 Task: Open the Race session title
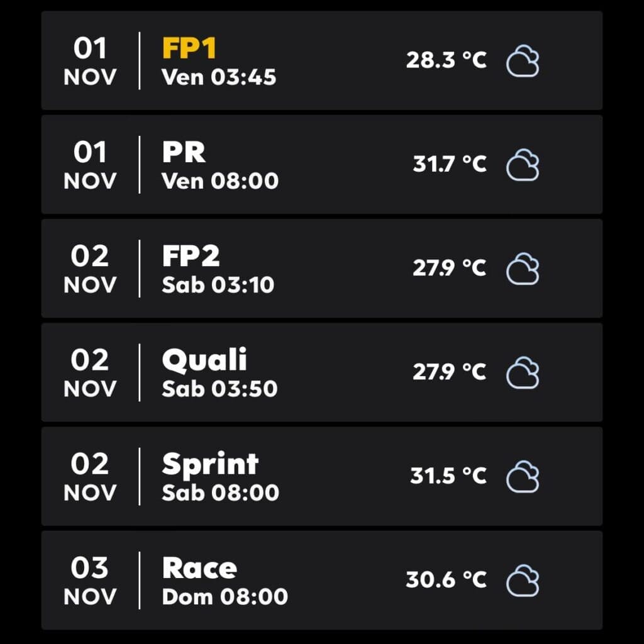coord(199,568)
